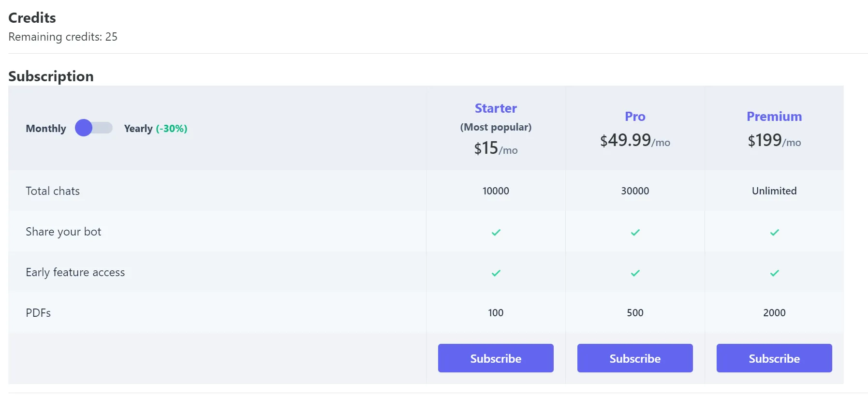The height and width of the screenshot is (398, 868).
Task: Click the Remaining credits: 25 text
Action: pyautogui.click(x=63, y=37)
